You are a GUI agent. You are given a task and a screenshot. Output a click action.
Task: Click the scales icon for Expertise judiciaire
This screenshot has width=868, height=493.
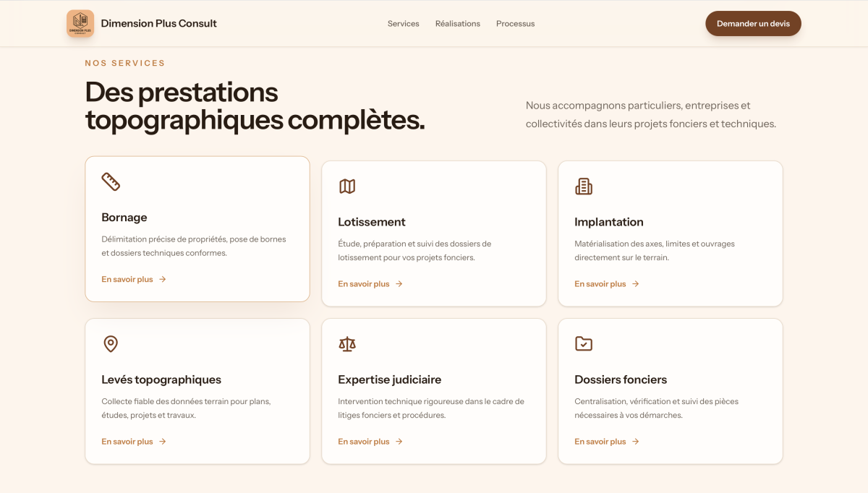[347, 344]
